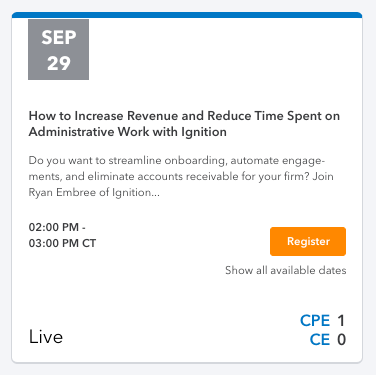
Task: Click the 02:00 PM start time text
Action: point(54,227)
